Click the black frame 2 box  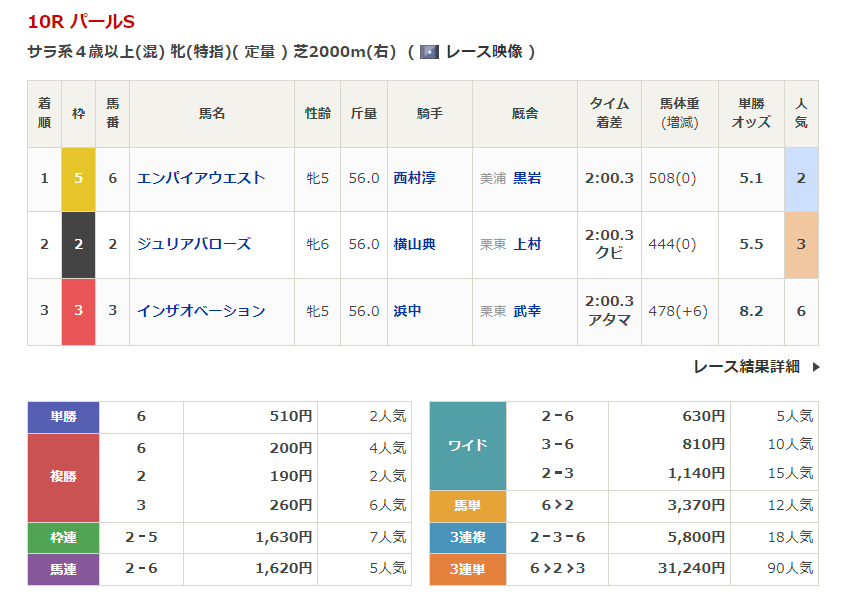(79, 244)
